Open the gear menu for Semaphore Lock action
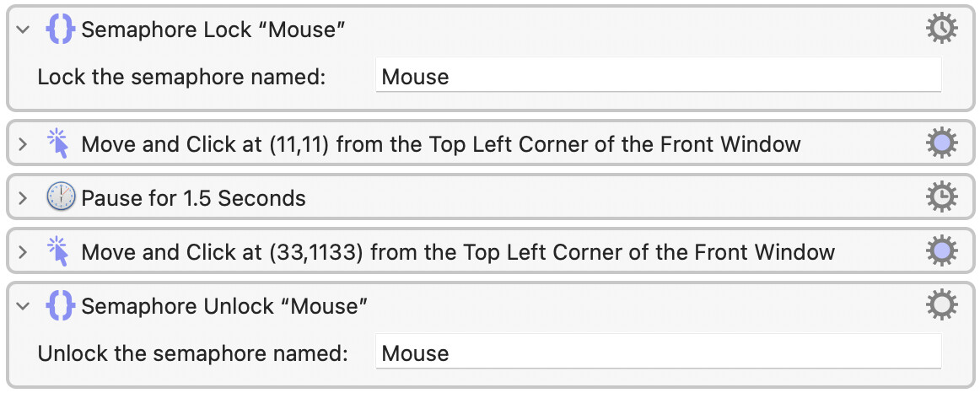This screenshot has height=393, width=980. click(x=941, y=30)
